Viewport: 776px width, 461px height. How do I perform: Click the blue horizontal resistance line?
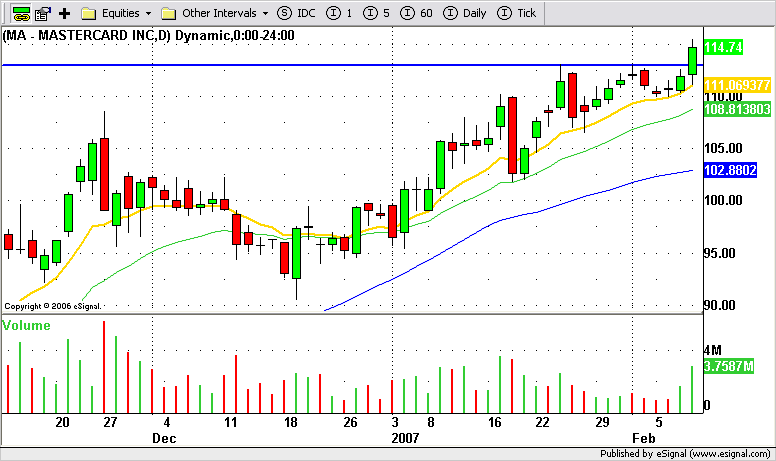[352, 65]
